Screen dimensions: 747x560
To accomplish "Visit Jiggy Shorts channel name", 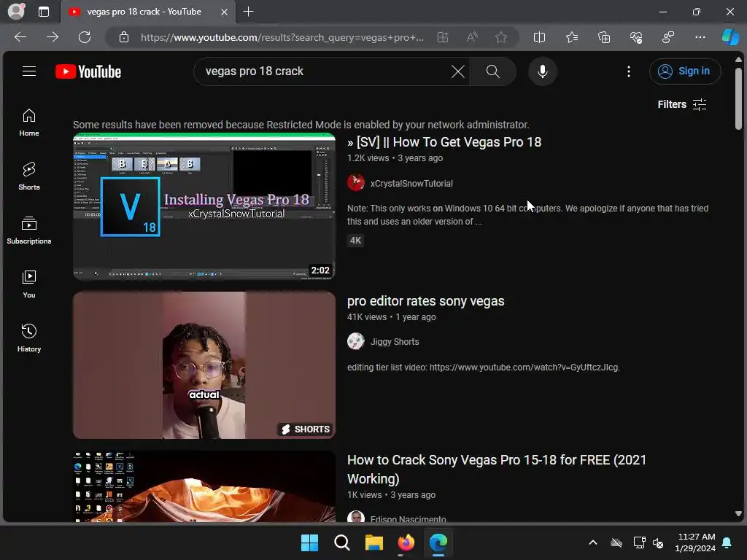I will pyautogui.click(x=395, y=342).
